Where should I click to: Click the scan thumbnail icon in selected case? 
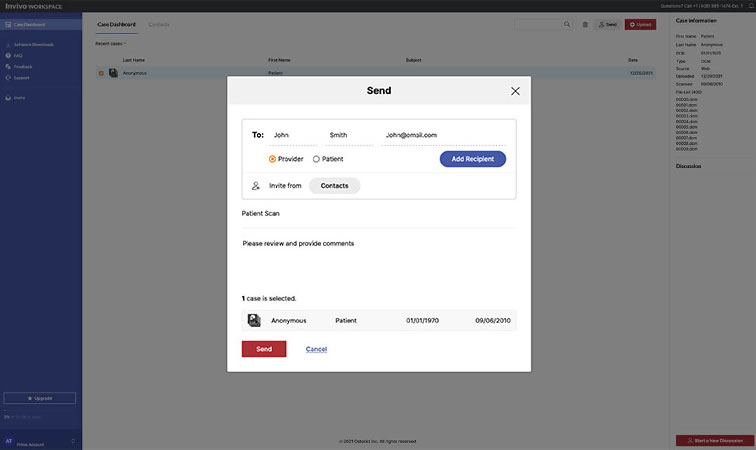[x=254, y=321]
